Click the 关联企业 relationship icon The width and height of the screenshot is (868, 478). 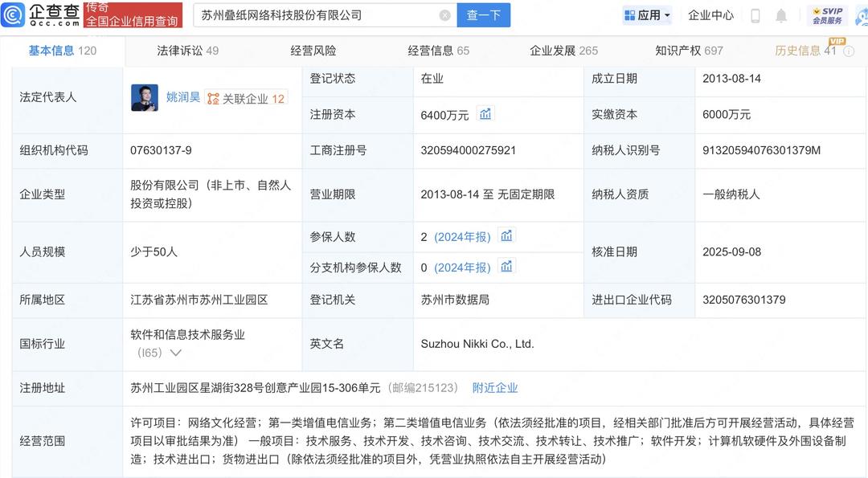pyautogui.click(x=213, y=99)
